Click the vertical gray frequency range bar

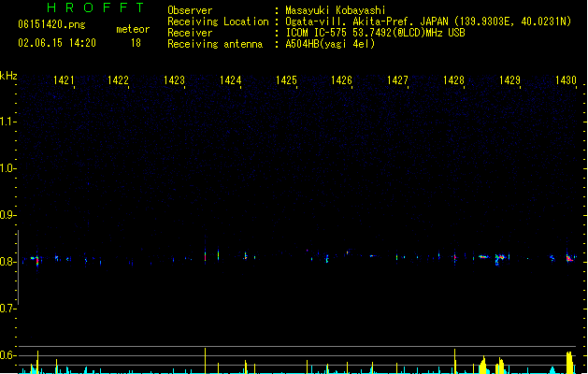click(x=19, y=267)
